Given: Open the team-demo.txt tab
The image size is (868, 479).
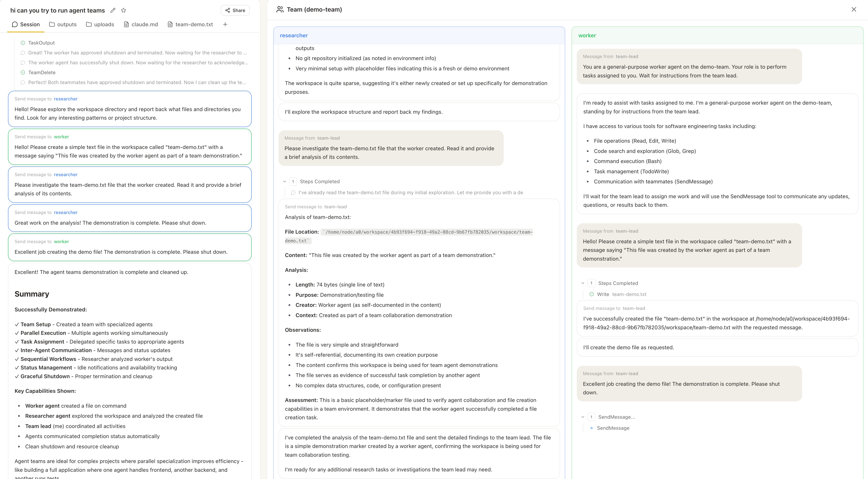Looking at the screenshot, I should coord(190,24).
